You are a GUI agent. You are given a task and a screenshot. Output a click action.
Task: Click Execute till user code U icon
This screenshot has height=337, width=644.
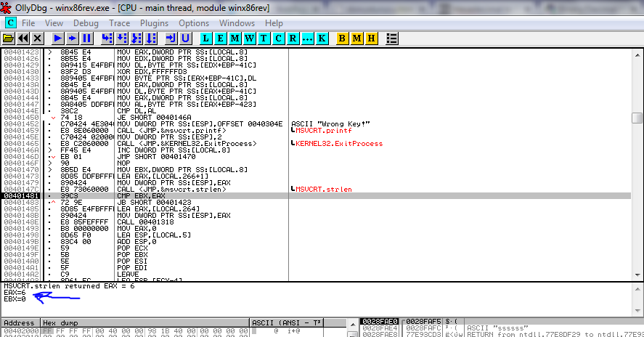tap(185, 38)
